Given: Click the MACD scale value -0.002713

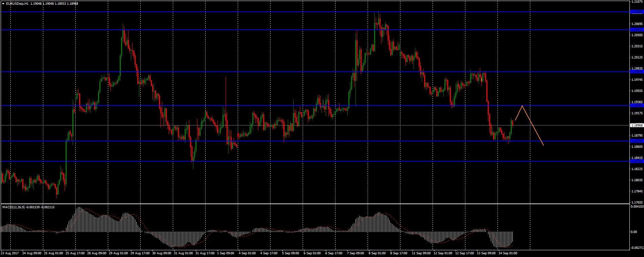Looking at the screenshot, I should pyautogui.click(x=637, y=248).
